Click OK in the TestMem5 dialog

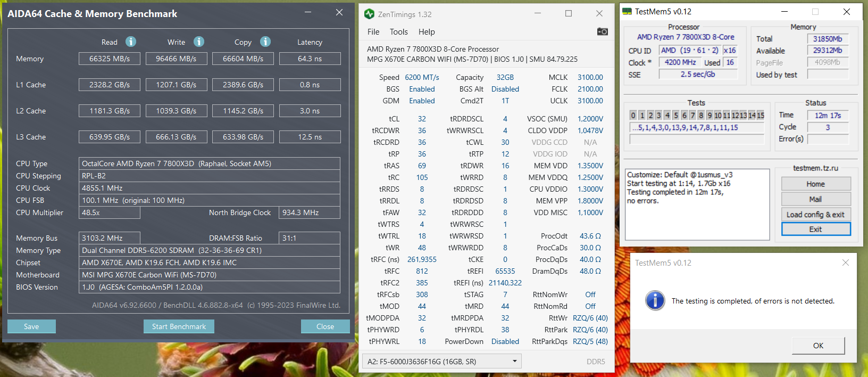[x=818, y=346]
